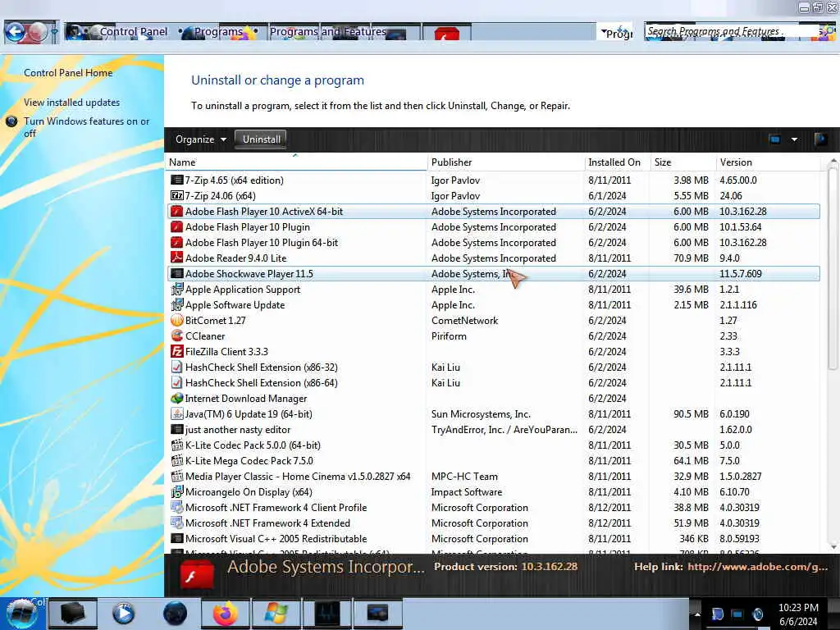Select Microsoft .NET Framework 4 Client Profile
The height and width of the screenshot is (630, 840).
pos(493,507)
